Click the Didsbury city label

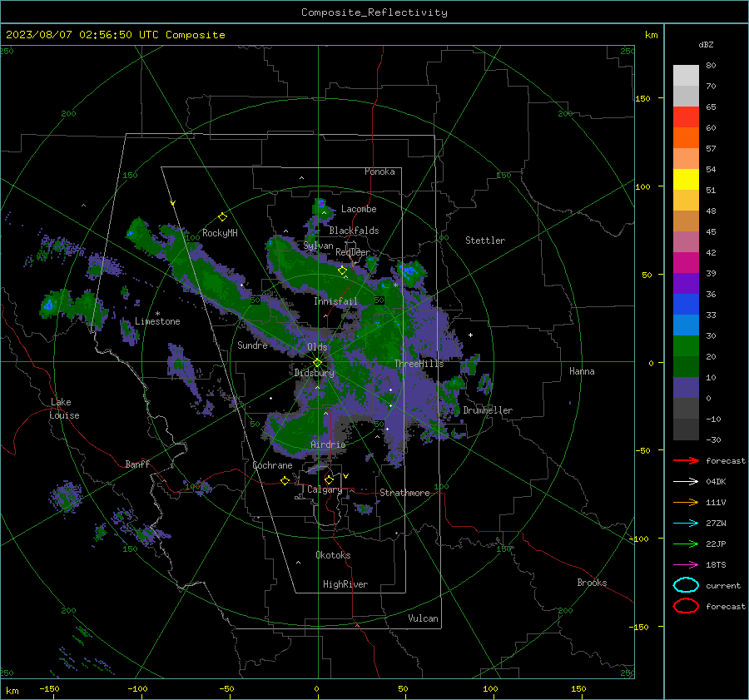click(315, 373)
